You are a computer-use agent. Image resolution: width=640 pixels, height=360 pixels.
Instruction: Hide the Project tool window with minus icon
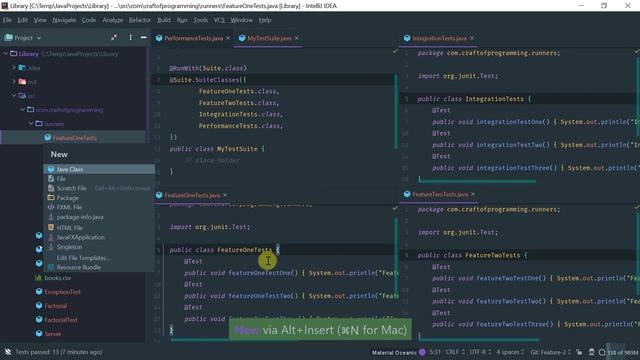tap(143, 38)
